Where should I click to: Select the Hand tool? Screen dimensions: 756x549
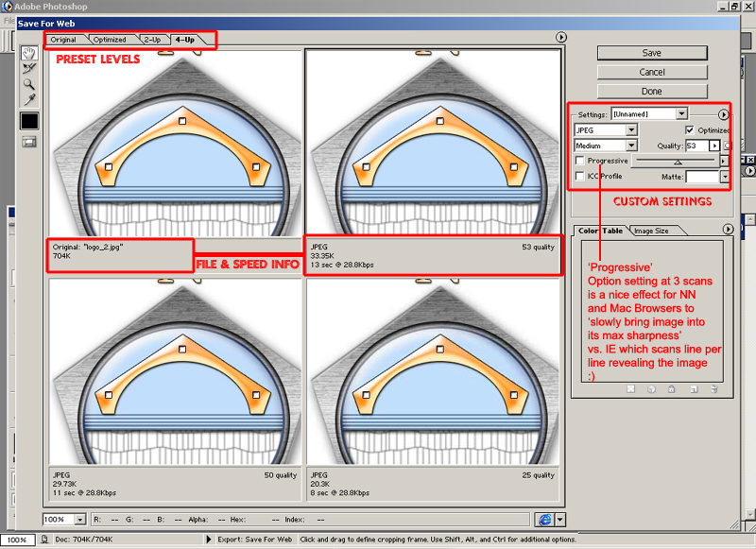[x=29, y=53]
